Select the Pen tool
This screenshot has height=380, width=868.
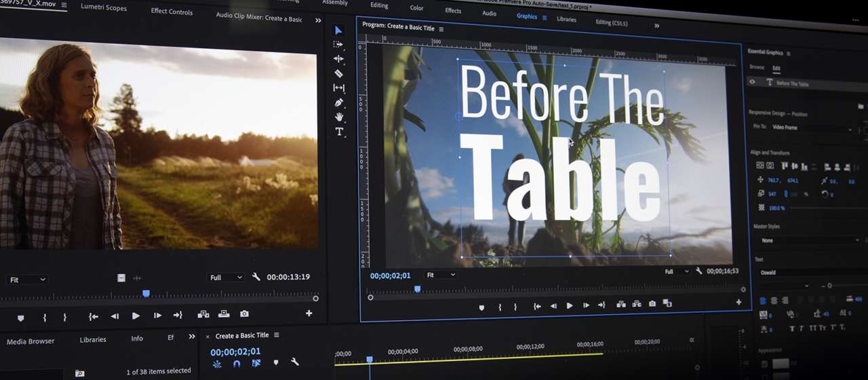click(x=339, y=102)
